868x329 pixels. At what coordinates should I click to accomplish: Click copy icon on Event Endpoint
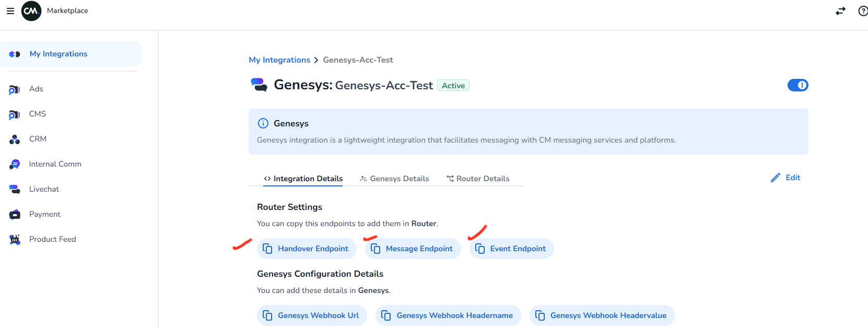click(480, 249)
